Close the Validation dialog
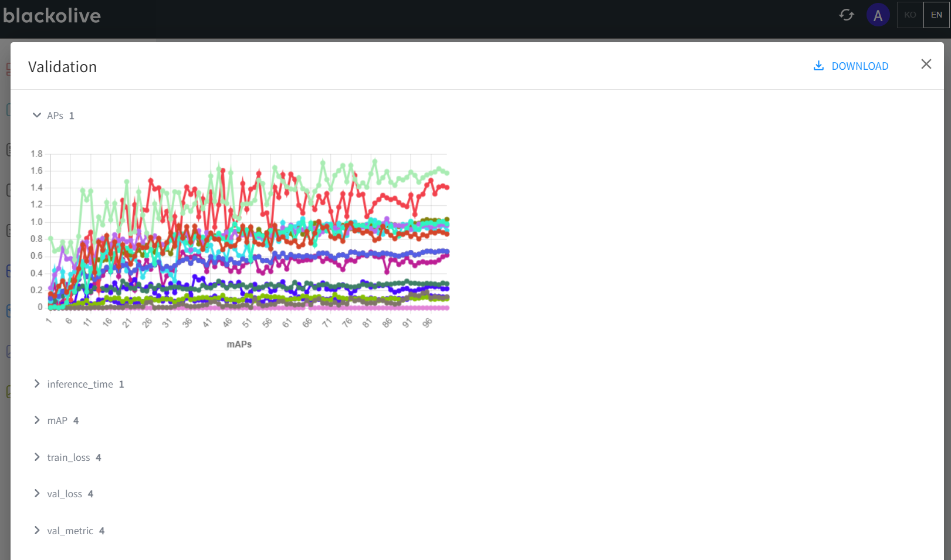Screen dimensions: 951x560 tap(926, 64)
